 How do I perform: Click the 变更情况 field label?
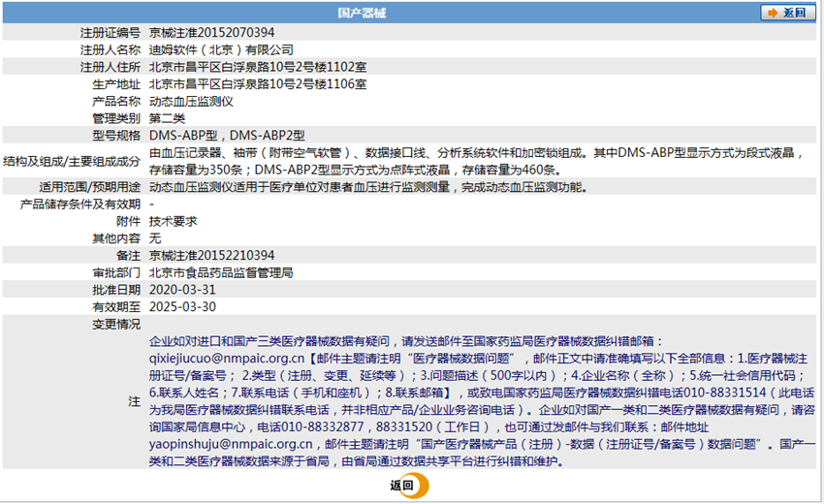coord(116,325)
